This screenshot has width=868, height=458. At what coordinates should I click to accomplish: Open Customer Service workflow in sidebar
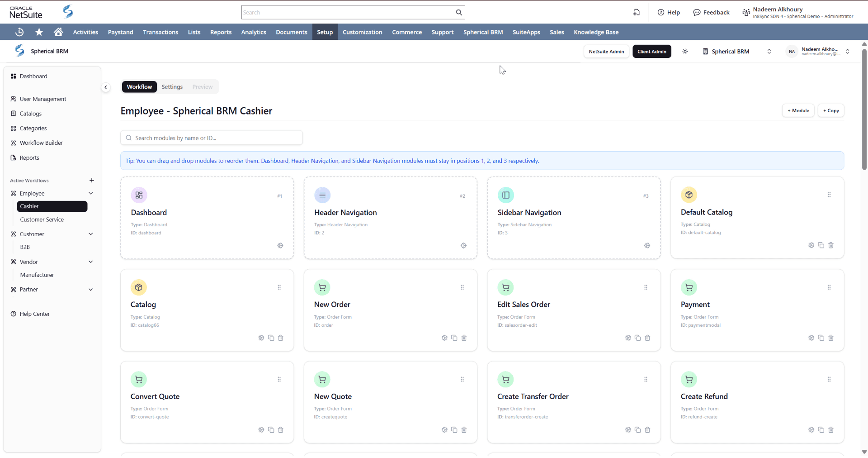tap(42, 220)
